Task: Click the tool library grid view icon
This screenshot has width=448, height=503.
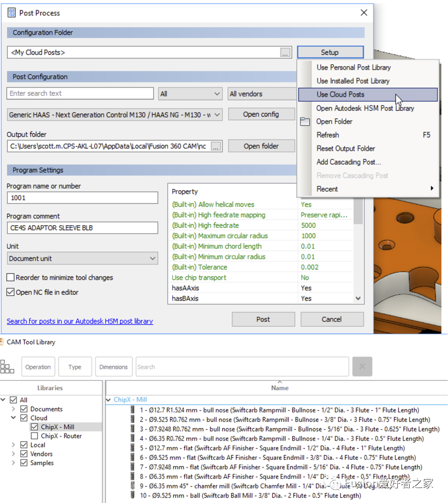Action: point(7,367)
